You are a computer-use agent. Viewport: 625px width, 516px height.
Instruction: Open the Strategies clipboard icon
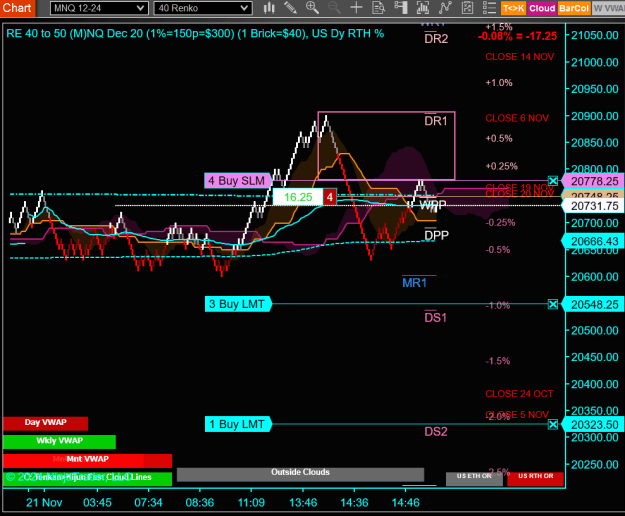tap(467, 8)
